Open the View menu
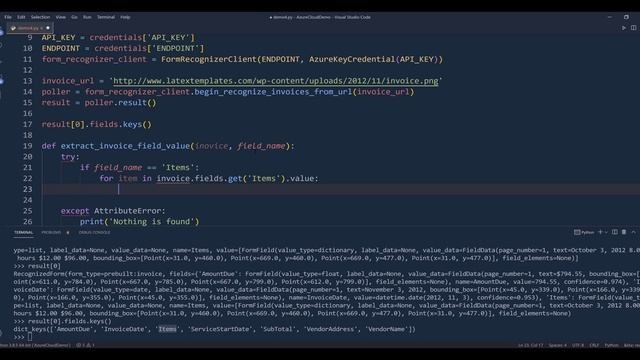640x360 pixels. point(61,17)
